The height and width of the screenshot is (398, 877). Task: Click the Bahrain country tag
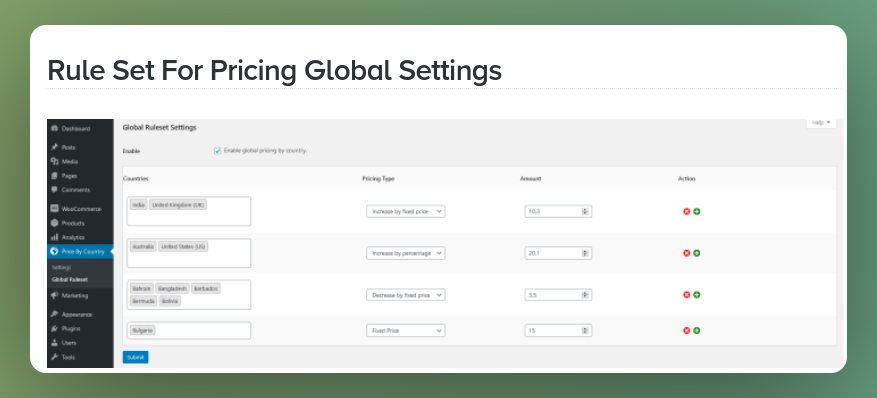142,288
